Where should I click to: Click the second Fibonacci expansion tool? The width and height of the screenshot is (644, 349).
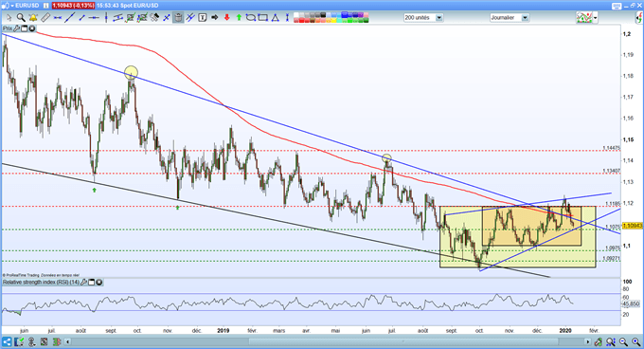pyautogui.click(x=142, y=18)
